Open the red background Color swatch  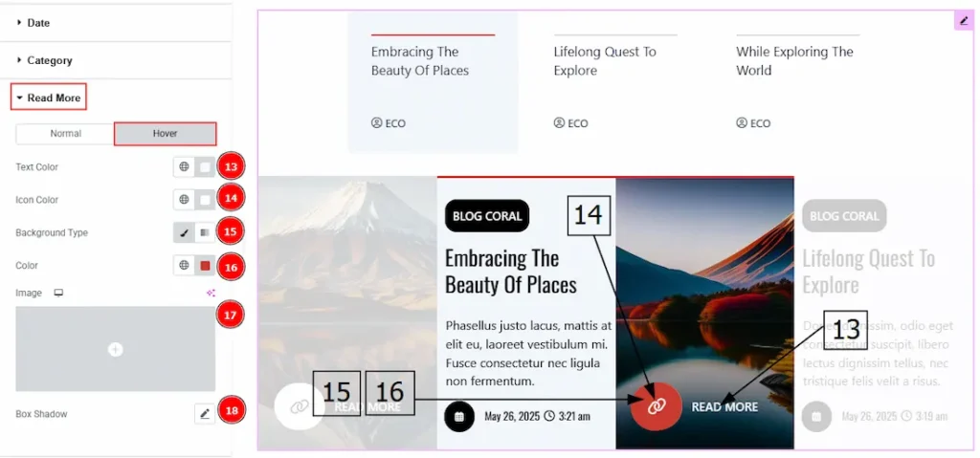(x=204, y=266)
